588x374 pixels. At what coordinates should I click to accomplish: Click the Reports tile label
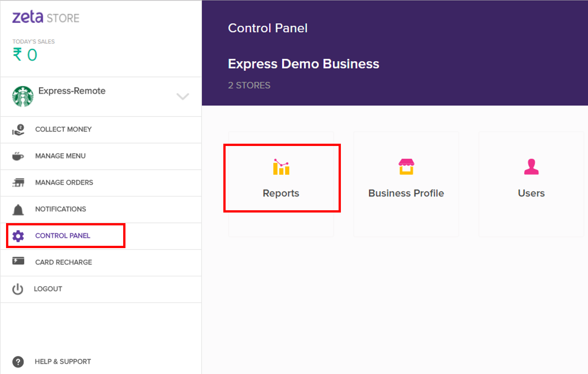(x=281, y=193)
